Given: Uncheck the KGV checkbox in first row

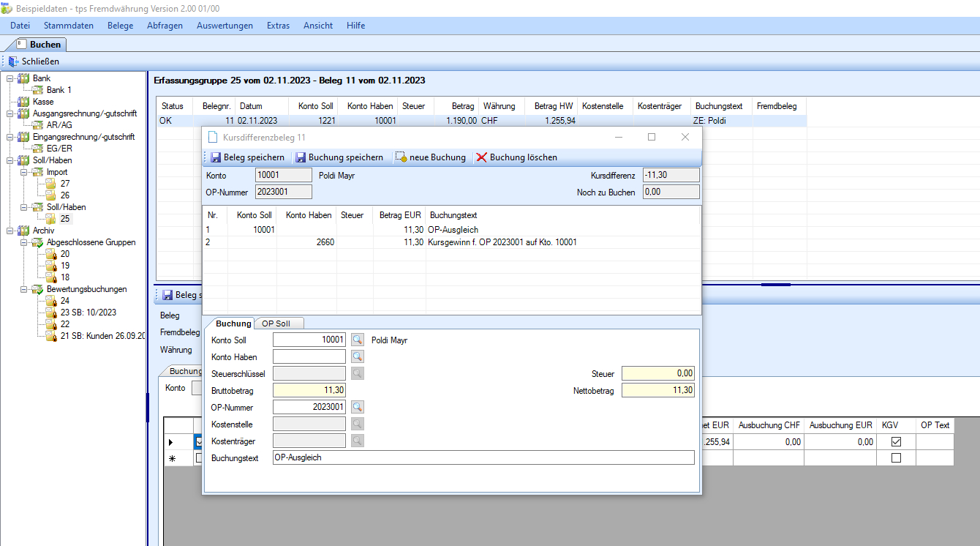Looking at the screenshot, I should [896, 442].
